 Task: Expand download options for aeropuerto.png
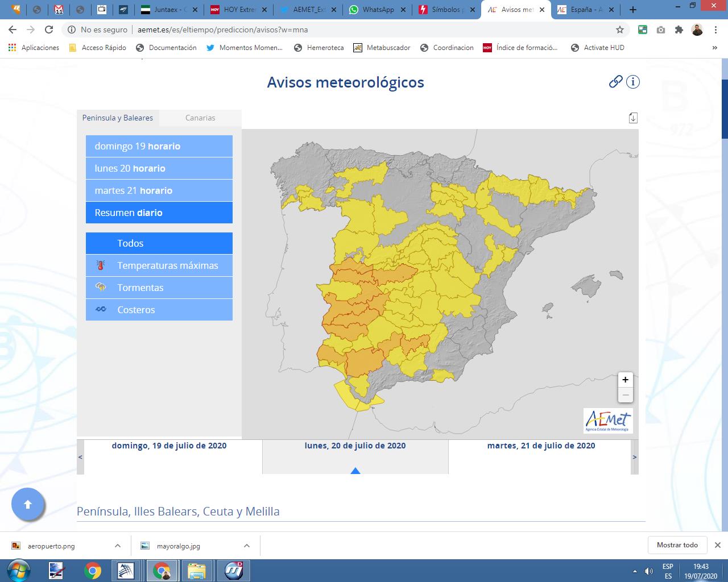(118, 545)
